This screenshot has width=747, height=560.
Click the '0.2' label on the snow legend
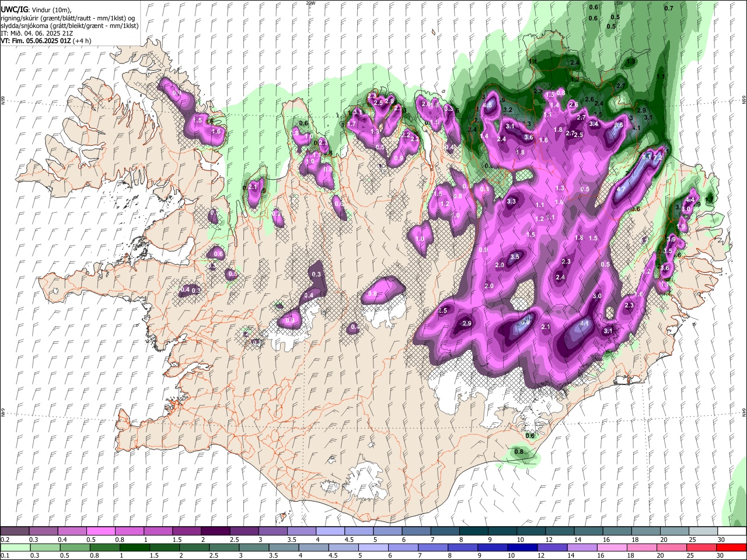click(5, 540)
